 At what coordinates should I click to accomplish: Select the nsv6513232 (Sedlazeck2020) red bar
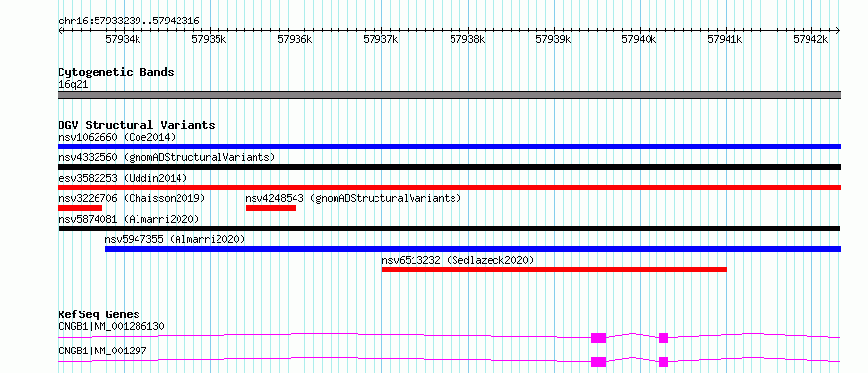click(554, 269)
